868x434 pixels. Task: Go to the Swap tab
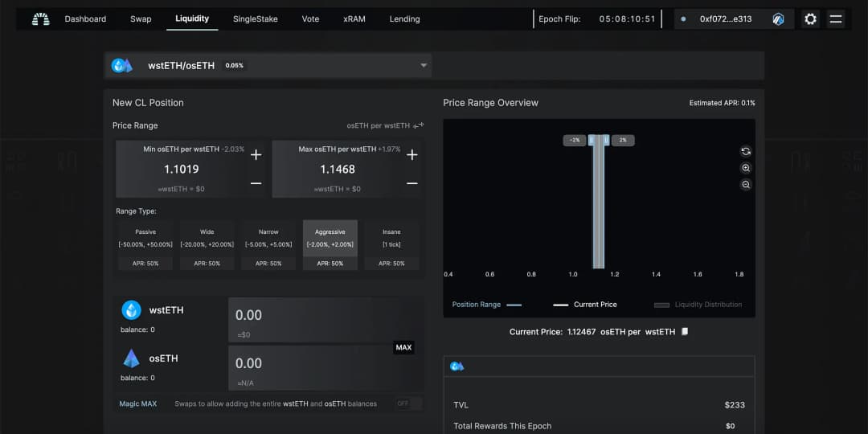141,19
